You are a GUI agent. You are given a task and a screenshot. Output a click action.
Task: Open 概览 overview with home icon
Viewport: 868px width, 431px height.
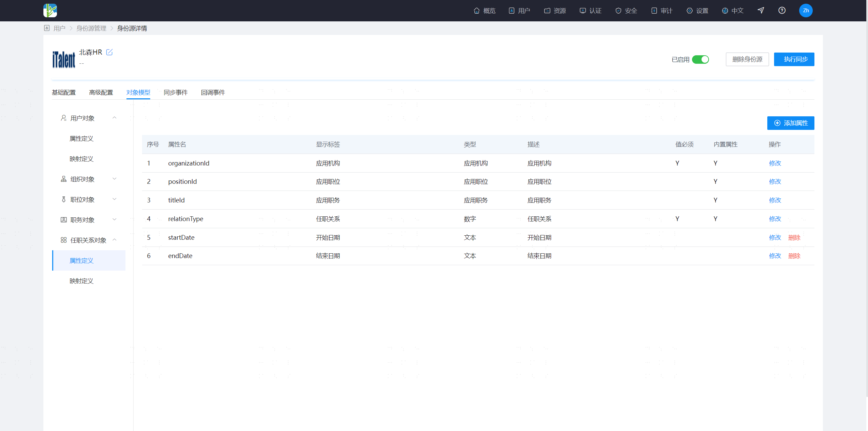[x=484, y=11]
